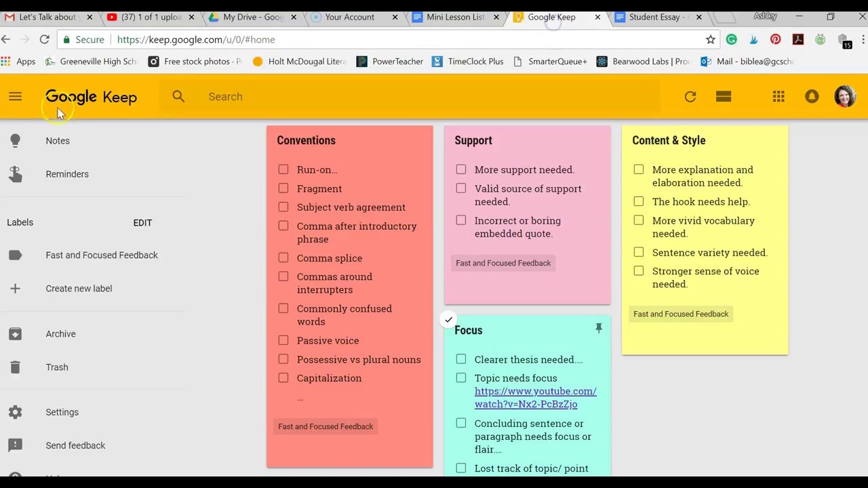Click label chip on Content & Style note
The height and width of the screenshot is (488, 868).
point(681,314)
